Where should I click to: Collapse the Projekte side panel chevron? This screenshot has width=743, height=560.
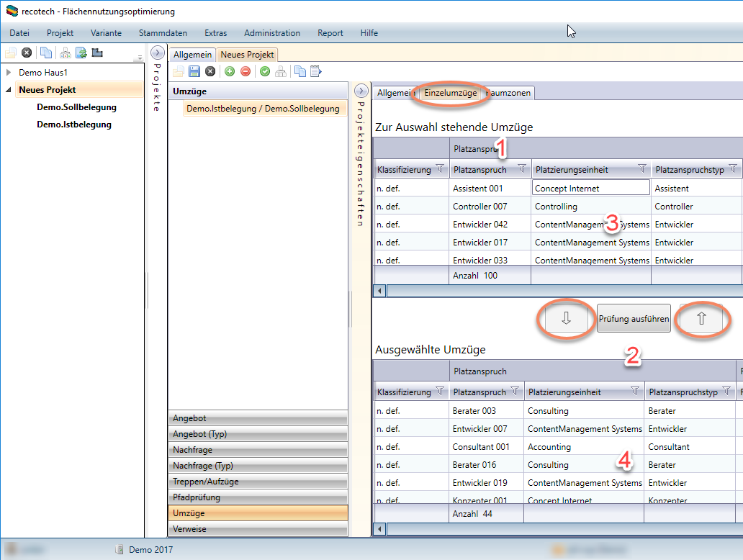pos(158,53)
